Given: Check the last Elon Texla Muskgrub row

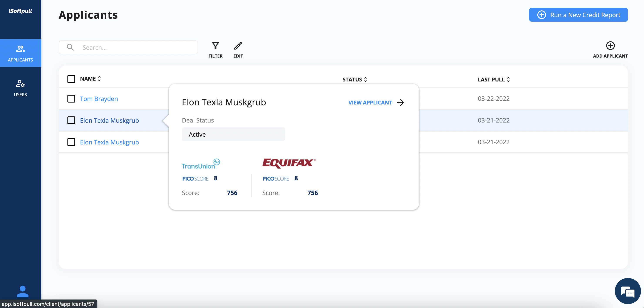Looking at the screenshot, I should (71, 142).
